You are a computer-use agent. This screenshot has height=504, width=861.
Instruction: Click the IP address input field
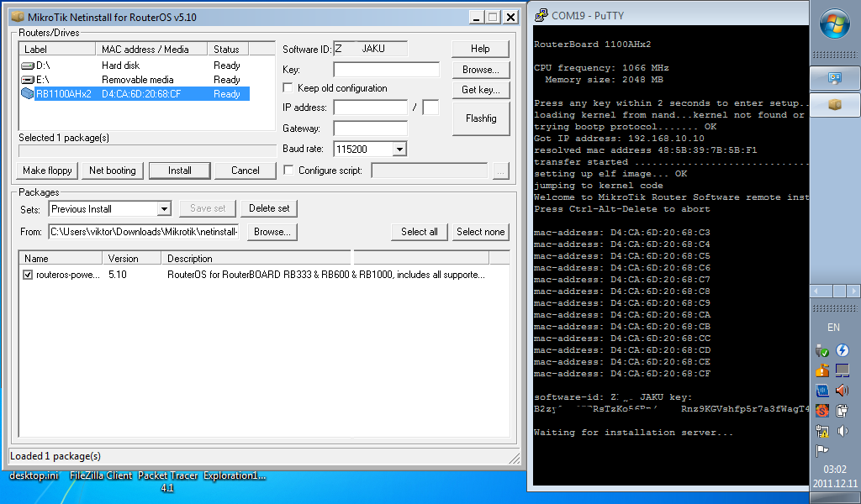pos(372,108)
